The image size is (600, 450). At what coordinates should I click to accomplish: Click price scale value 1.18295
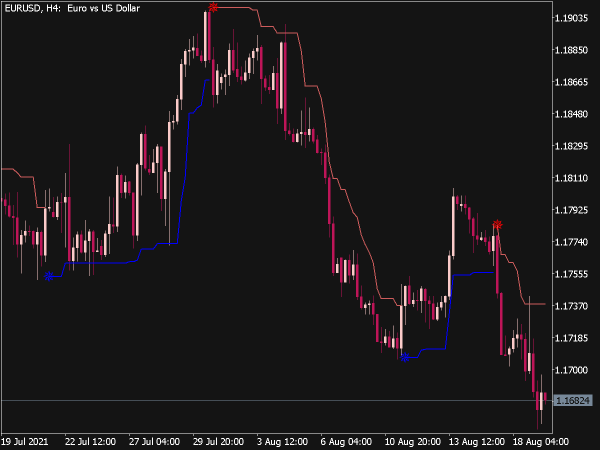pyautogui.click(x=571, y=146)
